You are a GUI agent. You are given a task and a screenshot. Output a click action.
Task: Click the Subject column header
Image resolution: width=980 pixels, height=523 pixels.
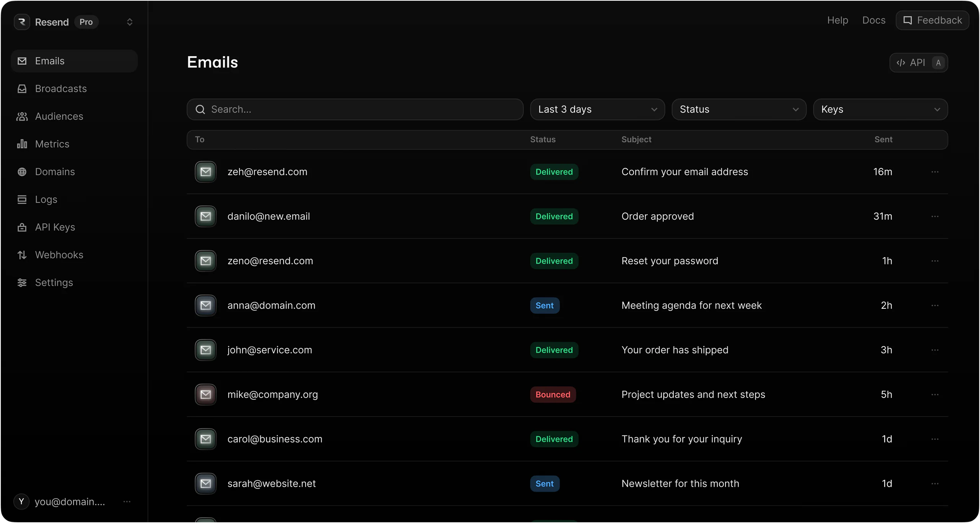tap(636, 140)
